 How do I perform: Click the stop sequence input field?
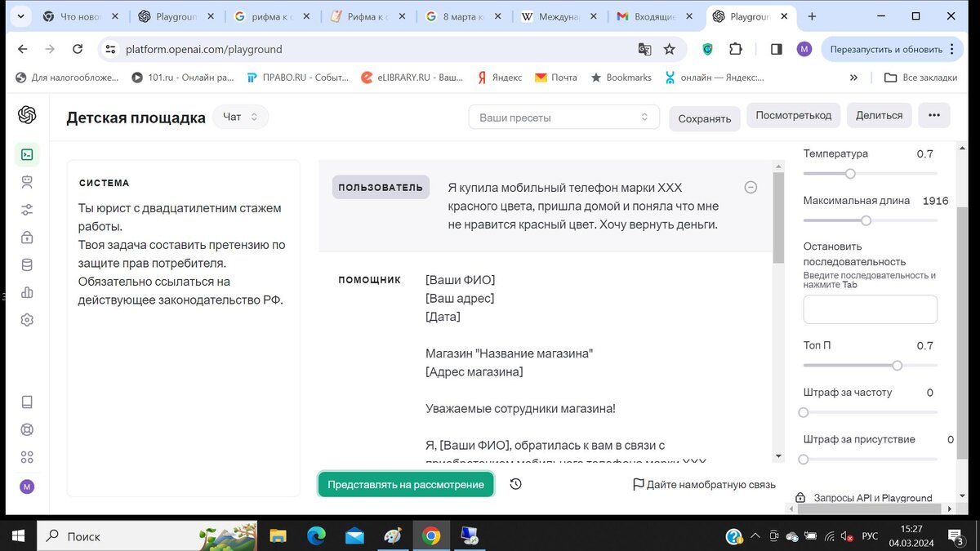coord(869,309)
